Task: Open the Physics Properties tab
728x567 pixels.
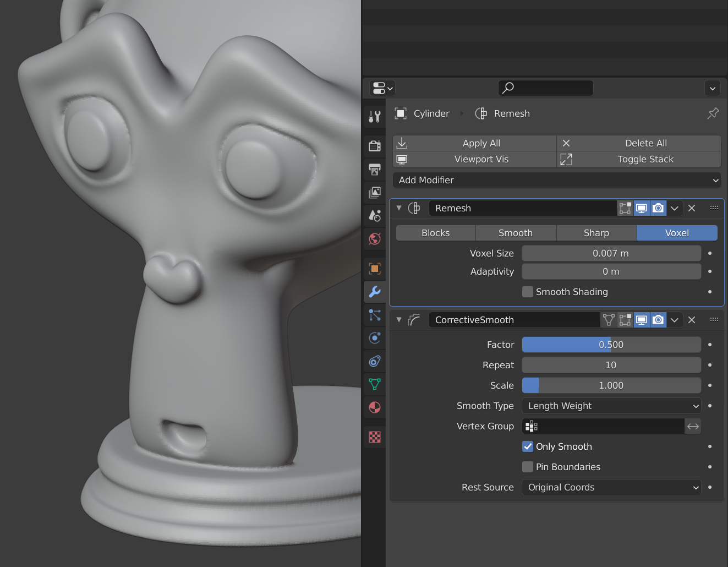Action: (x=375, y=338)
